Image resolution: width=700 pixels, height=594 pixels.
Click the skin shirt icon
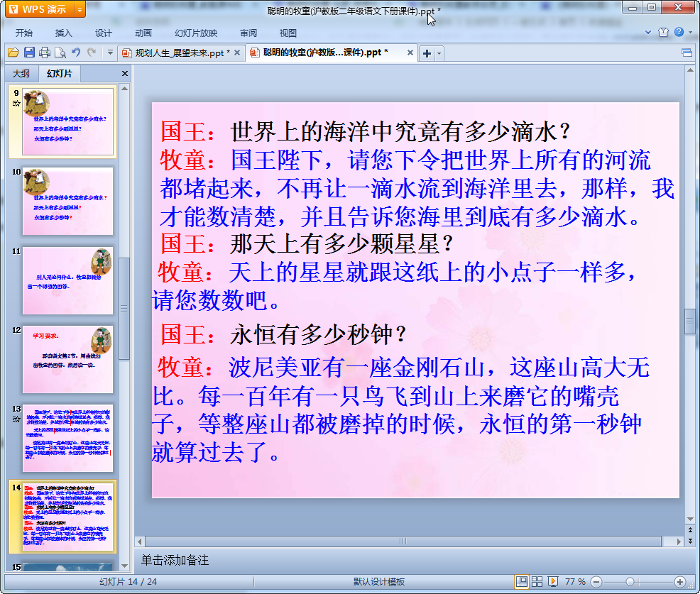663,32
